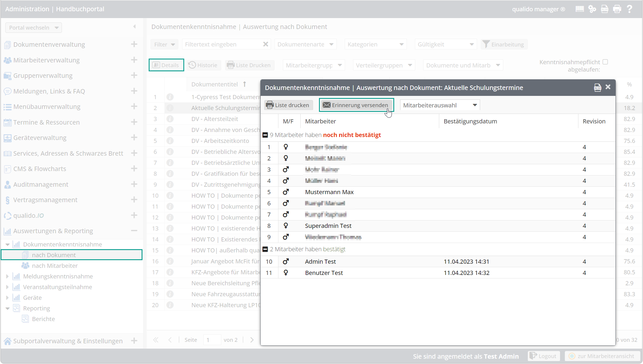This screenshot has width=643, height=364.
Task: Open CMS & Flowcharts menu
Action: [40, 169]
